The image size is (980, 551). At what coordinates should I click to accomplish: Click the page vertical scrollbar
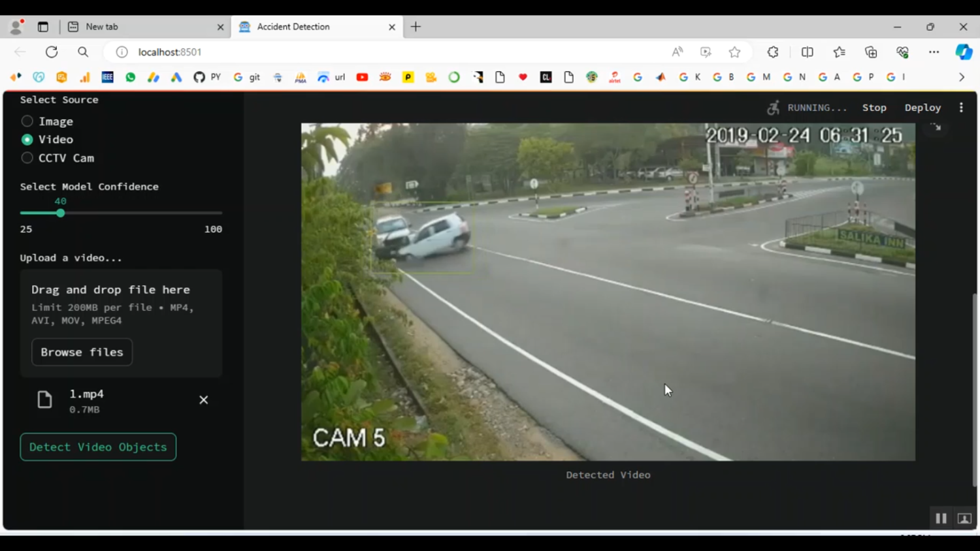(975, 390)
